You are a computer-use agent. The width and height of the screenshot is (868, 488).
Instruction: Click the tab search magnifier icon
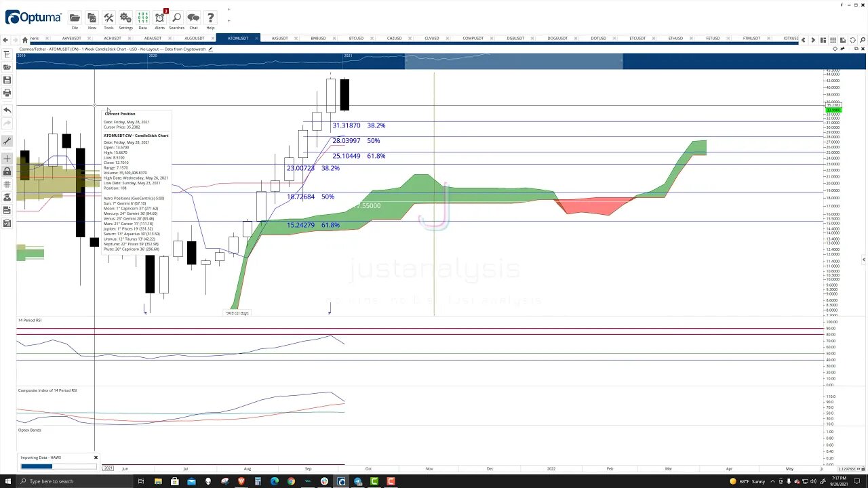(863, 40)
